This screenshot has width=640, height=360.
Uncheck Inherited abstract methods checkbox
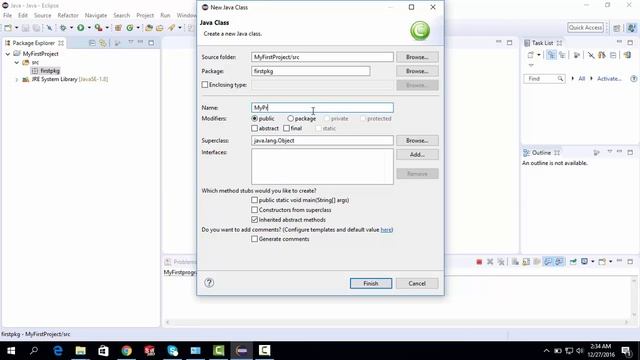255,220
